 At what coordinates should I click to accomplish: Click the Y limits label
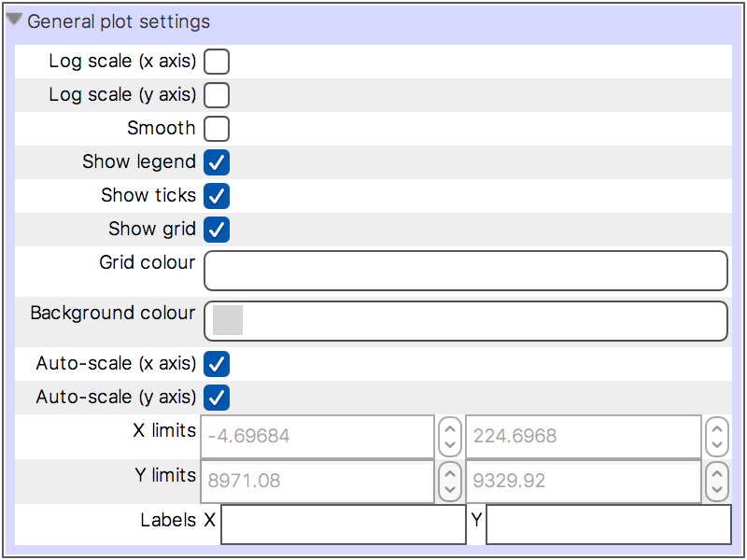[x=165, y=475]
